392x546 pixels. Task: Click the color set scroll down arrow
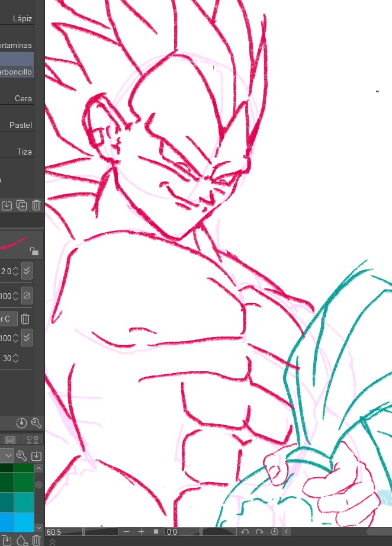click(x=38, y=528)
